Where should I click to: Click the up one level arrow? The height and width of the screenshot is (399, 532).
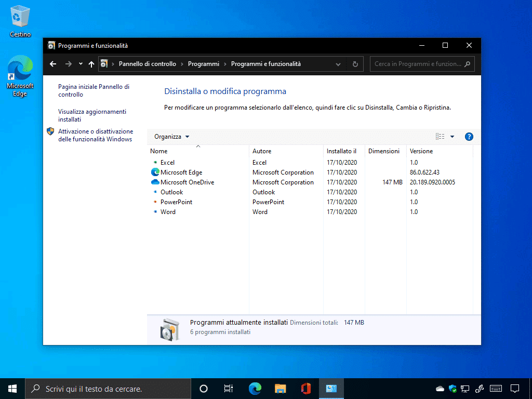click(91, 64)
